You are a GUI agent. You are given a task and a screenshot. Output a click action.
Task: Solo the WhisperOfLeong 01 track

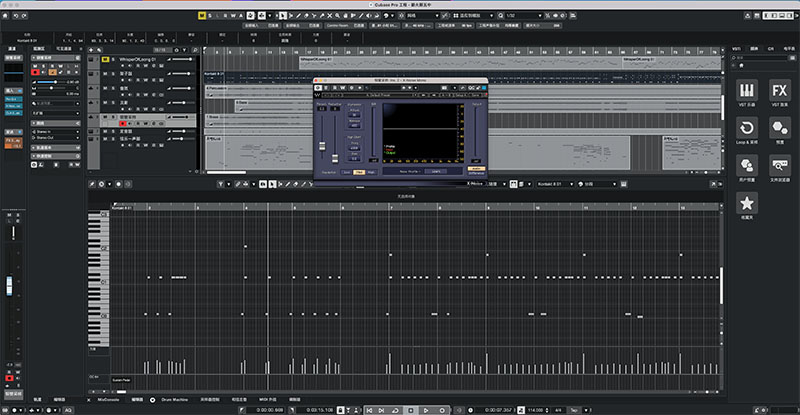pyautogui.click(x=113, y=59)
